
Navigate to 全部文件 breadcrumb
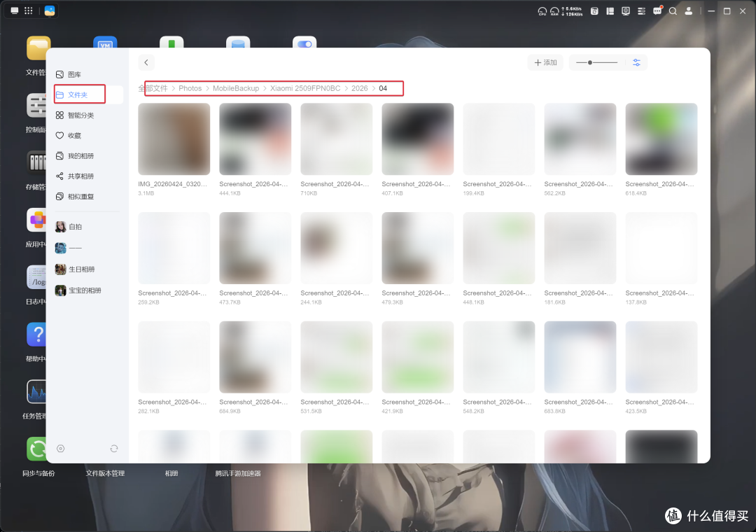pyautogui.click(x=153, y=88)
